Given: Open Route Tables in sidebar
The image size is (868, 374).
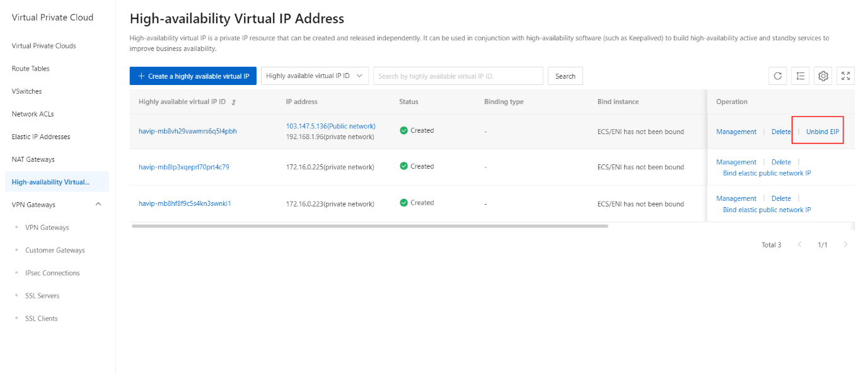Looking at the screenshot, I should coord(30,69).
